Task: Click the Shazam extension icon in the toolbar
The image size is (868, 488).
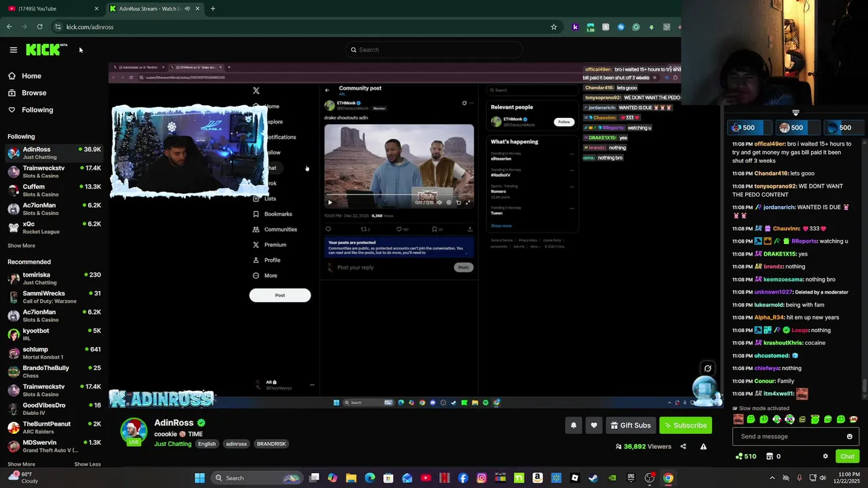Action: pyautogui.click(x=620, y=27)
